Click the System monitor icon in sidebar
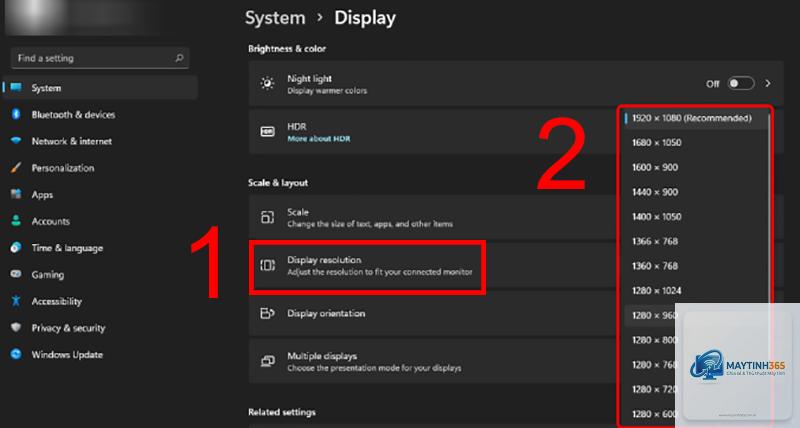800x428 pixels. (x=16, y=87)
